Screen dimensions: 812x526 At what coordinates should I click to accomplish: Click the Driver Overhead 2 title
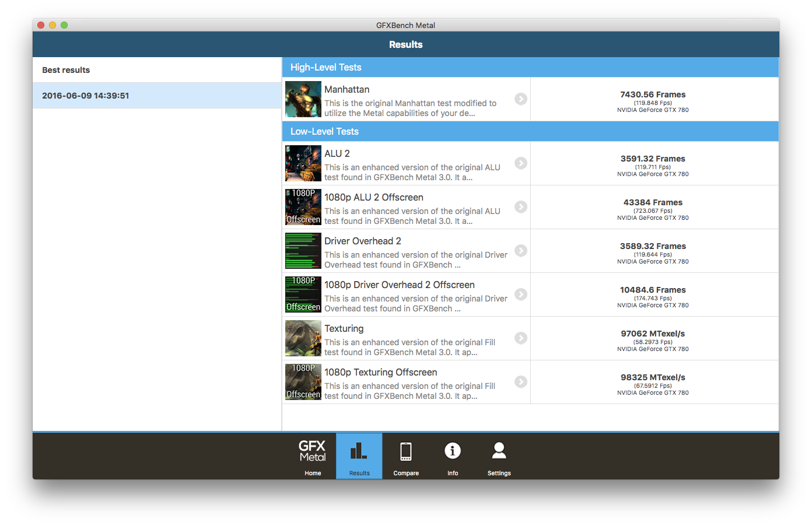coord(363,241)
